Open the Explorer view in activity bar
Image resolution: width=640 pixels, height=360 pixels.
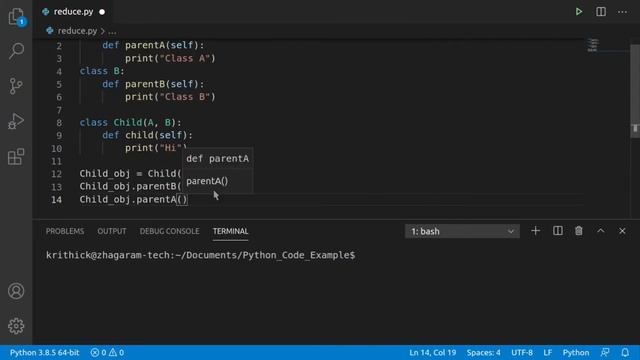[16, 17]
